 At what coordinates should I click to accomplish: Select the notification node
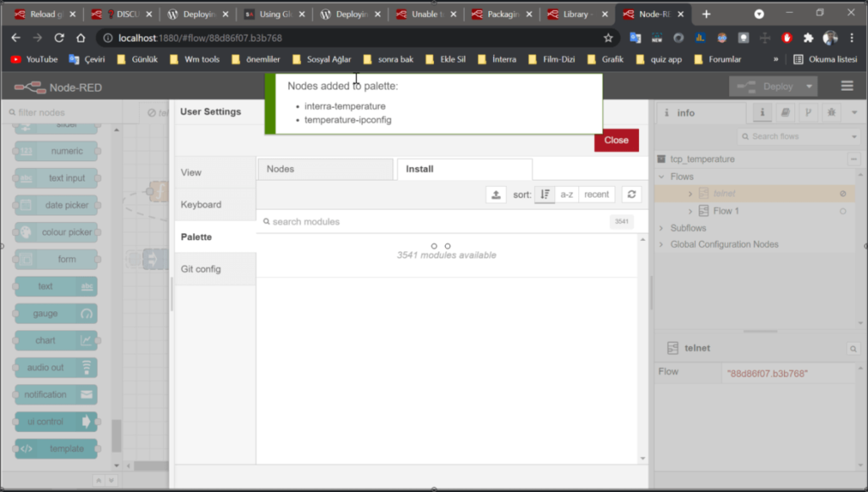(56, 394)
